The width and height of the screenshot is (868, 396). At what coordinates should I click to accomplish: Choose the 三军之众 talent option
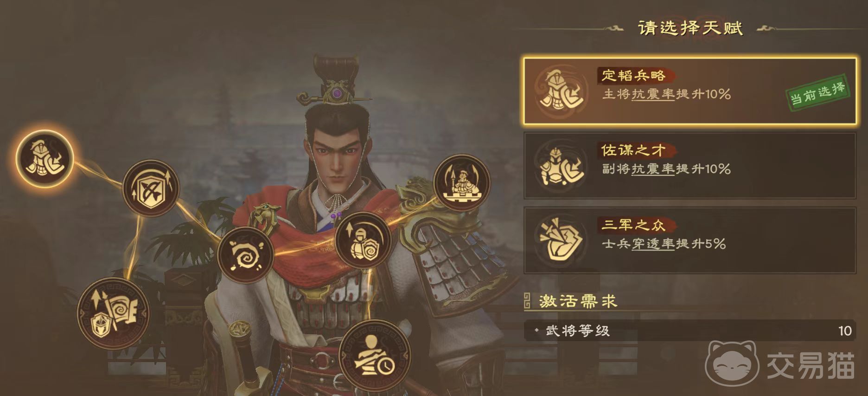[x=690, y=240]
